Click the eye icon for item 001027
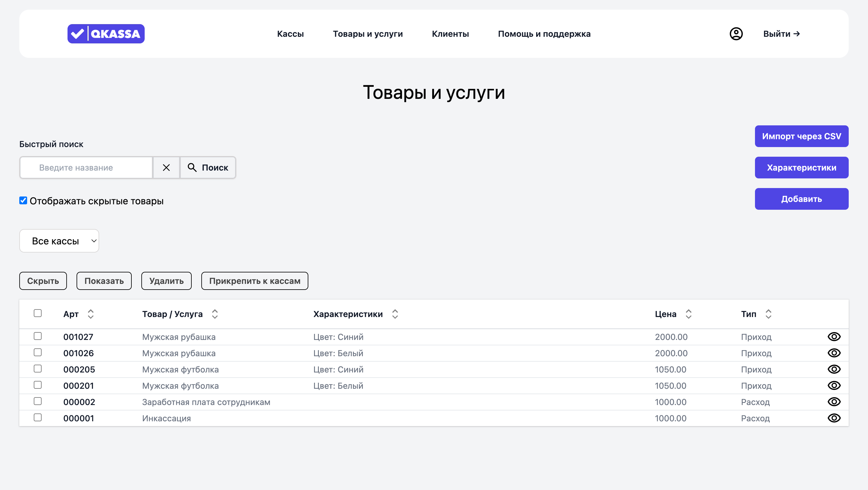 [834, 337]
